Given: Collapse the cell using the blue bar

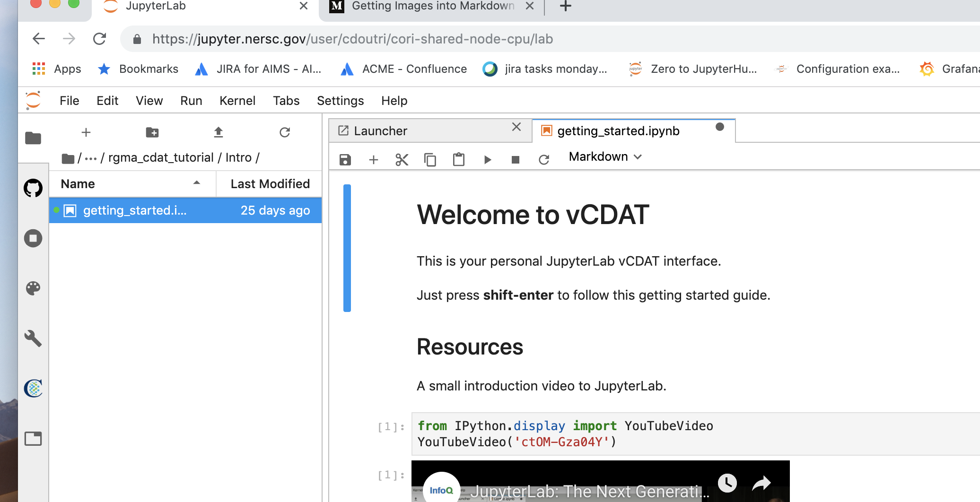Looking at the screenshot, I should tap(347, 248).
